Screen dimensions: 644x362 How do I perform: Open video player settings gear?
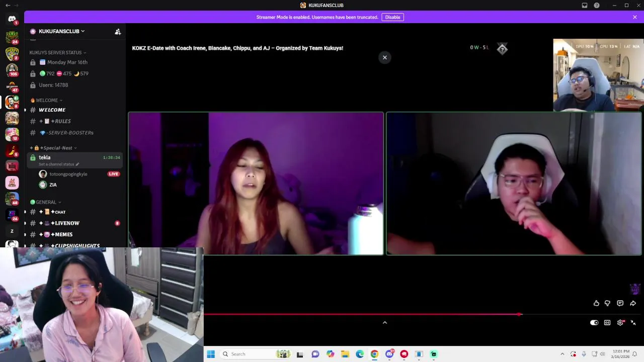point(620,323)
